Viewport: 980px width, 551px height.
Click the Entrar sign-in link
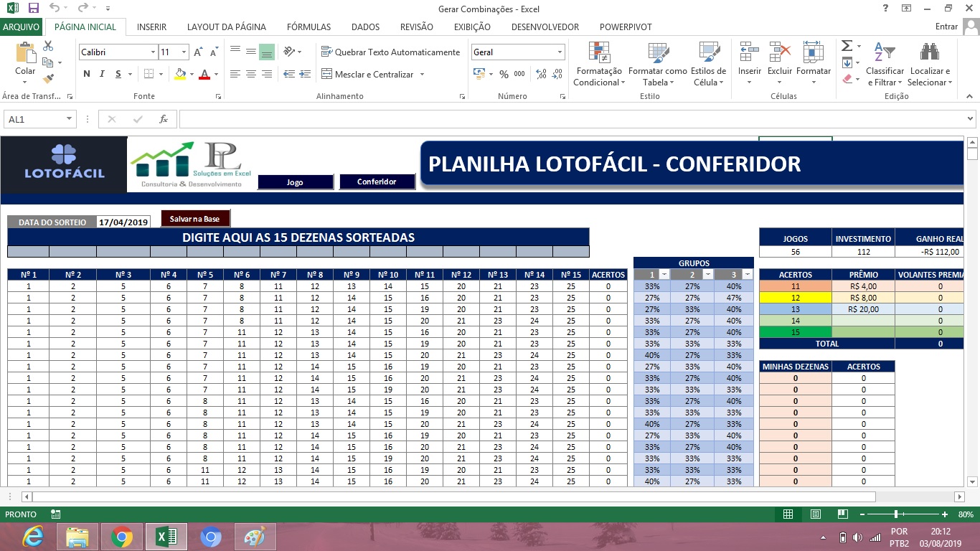pos(947,27)
